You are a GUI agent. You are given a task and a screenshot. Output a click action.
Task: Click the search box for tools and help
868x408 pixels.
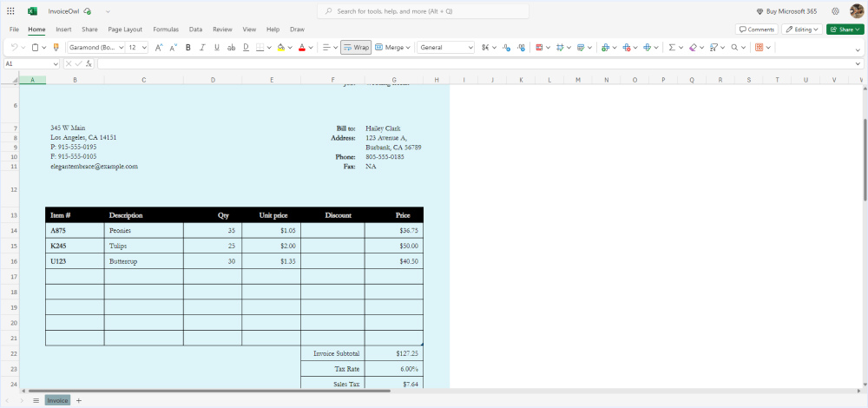click(424, 11)
